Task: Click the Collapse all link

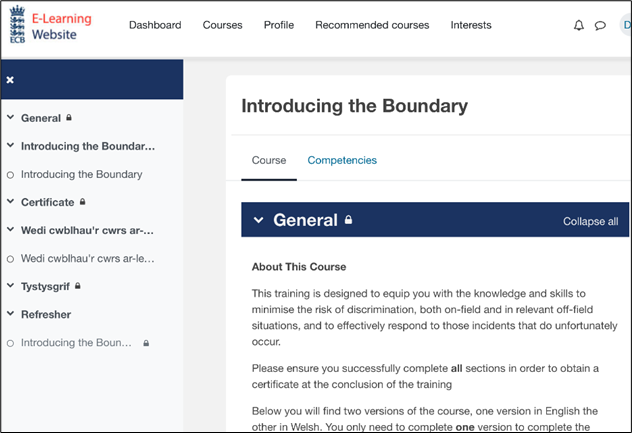Action: (590, 221)
